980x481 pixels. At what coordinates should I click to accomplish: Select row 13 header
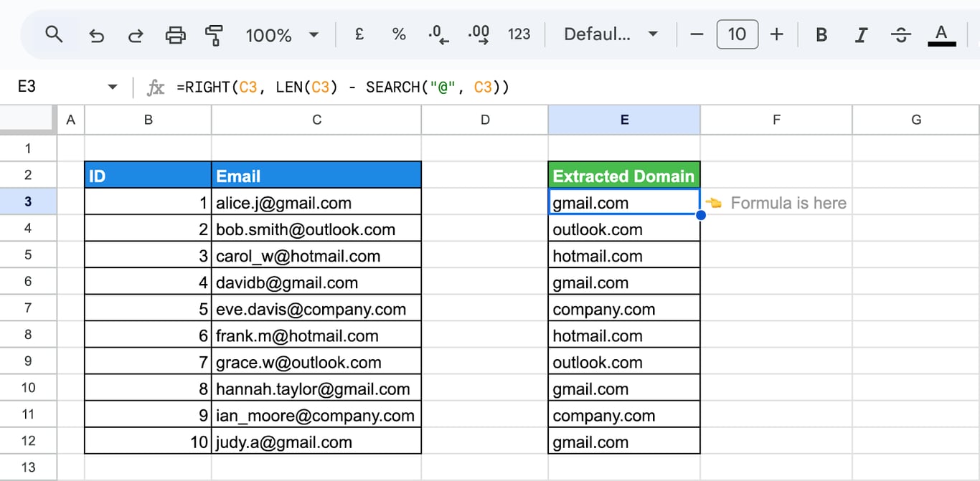pos(28,467)
